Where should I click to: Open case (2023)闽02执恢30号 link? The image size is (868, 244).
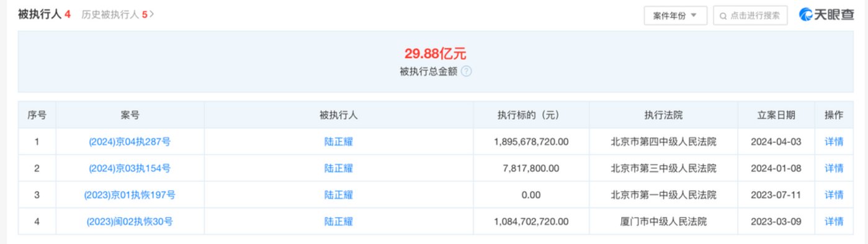(130, 222)
